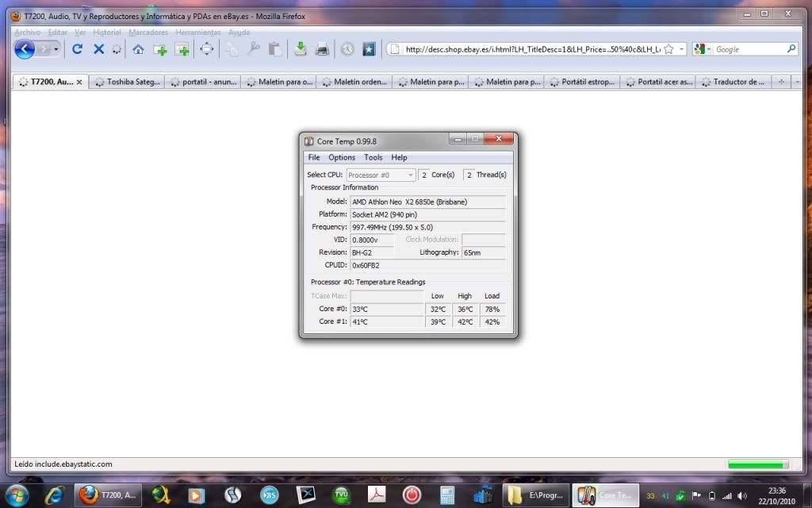
Task: Open E:\Progr... folder taskbar button
Action: (535, 495)
